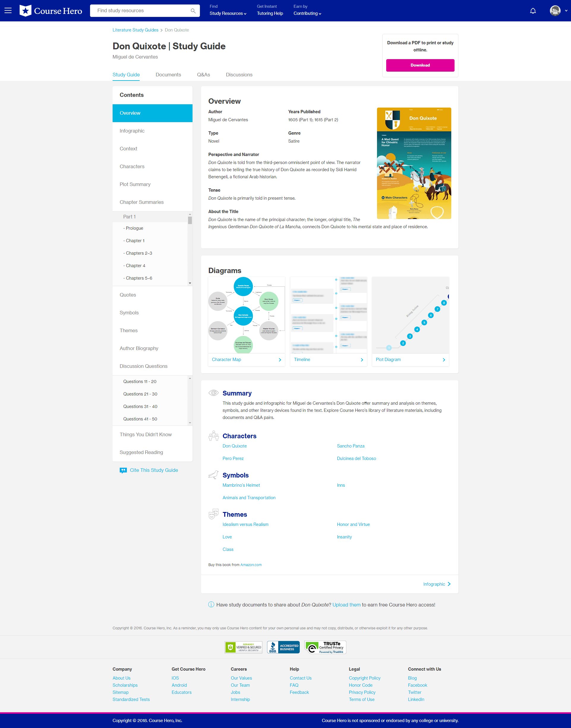Image resolution: width=571 pixels, height=728 pixels.
Task: Click the info icon beside upload prompt
Action: tap(211, 604)
